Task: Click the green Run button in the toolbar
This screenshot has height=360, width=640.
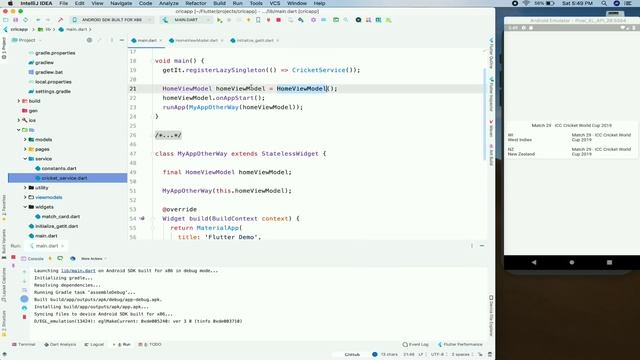Action: (x=219, y=20)
